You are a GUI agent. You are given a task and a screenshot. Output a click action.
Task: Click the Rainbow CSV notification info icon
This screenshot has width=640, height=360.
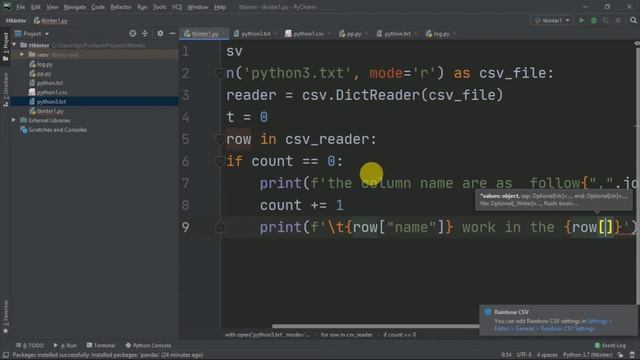pos(487,312)
